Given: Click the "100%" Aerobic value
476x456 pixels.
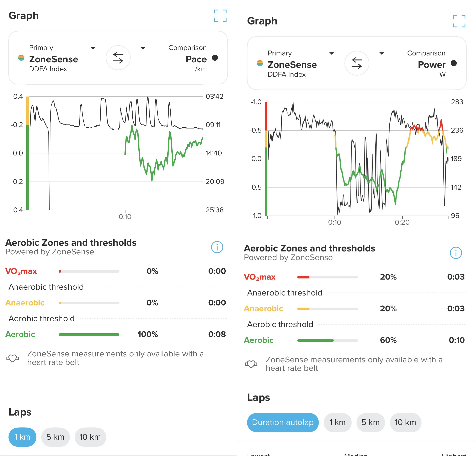Looking at the screenshot, I should [x=148, y=334].
